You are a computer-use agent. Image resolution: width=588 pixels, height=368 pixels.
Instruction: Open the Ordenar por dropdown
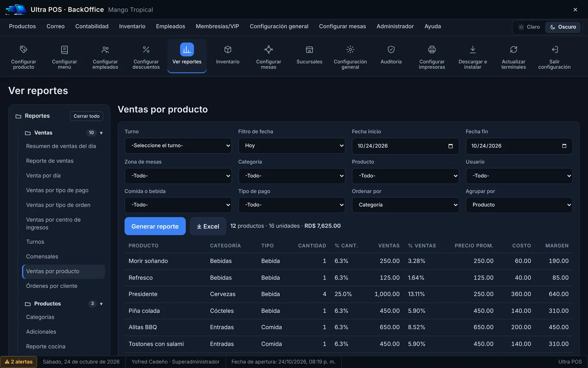[x=406, y=205]
